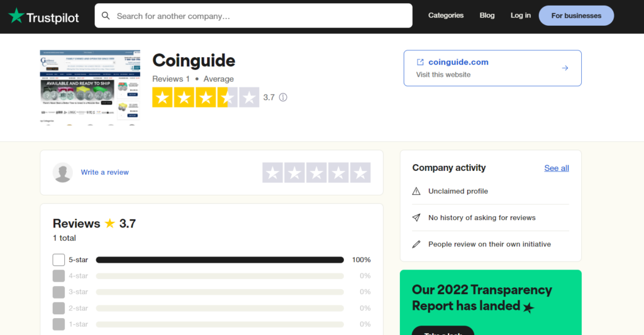Click the pencil icon beside People review

click(416, 244)
